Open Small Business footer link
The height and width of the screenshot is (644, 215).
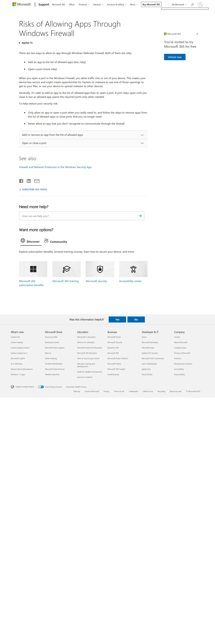[x=113, y=374]
